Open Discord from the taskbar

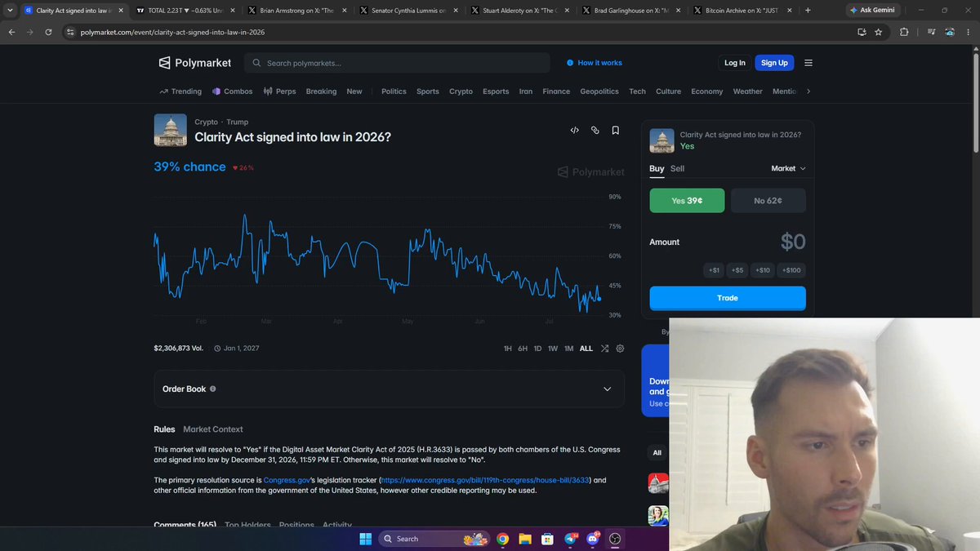tap(593, 539)
